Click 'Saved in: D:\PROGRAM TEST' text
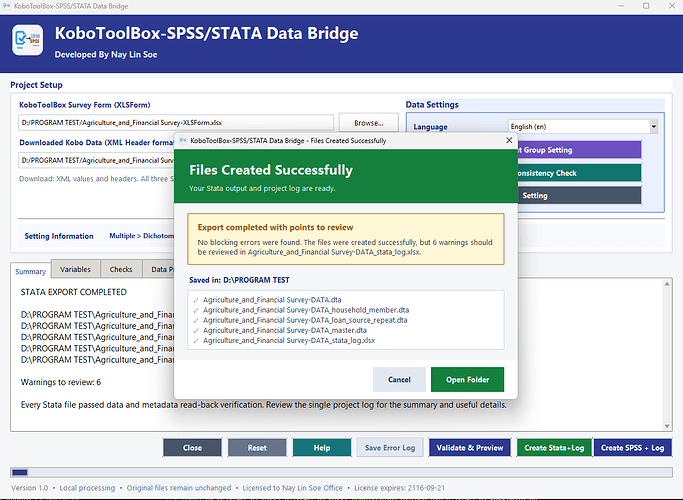The width and height of the screenshot is (683, 500). pyautogui.click(x=239, y=280)
